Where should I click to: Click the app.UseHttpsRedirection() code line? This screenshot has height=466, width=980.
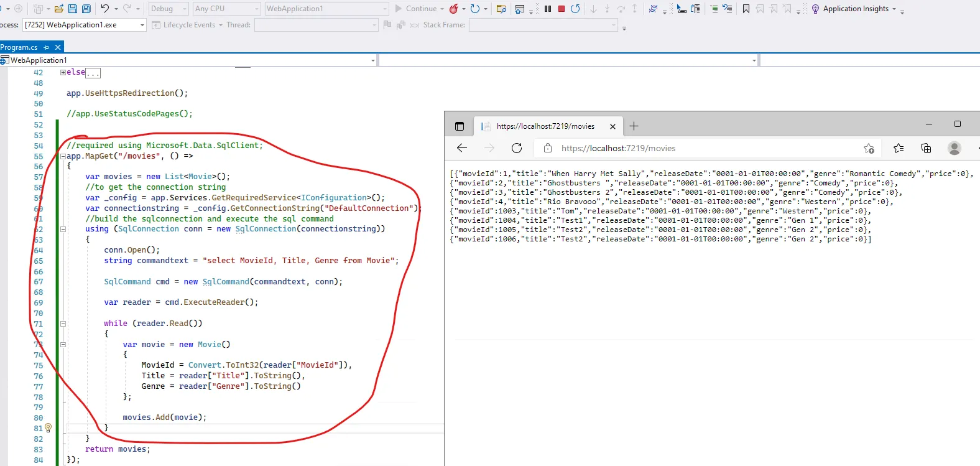127,93
